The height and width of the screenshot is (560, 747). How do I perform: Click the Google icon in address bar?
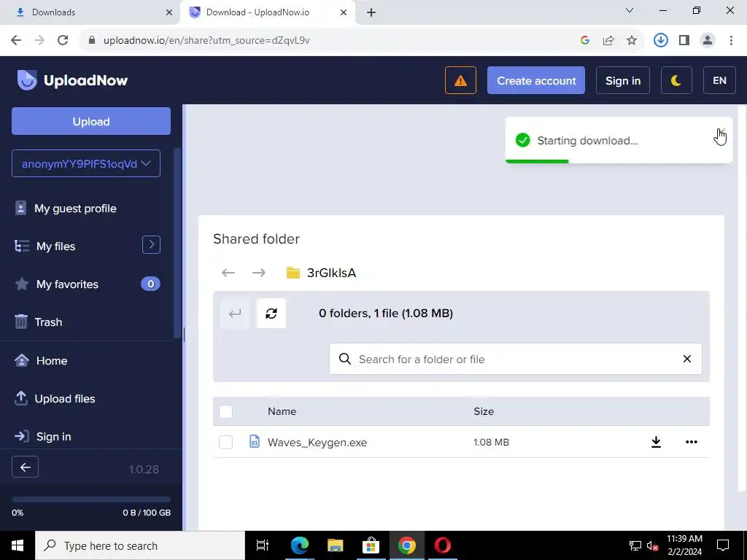pos(585,41)
